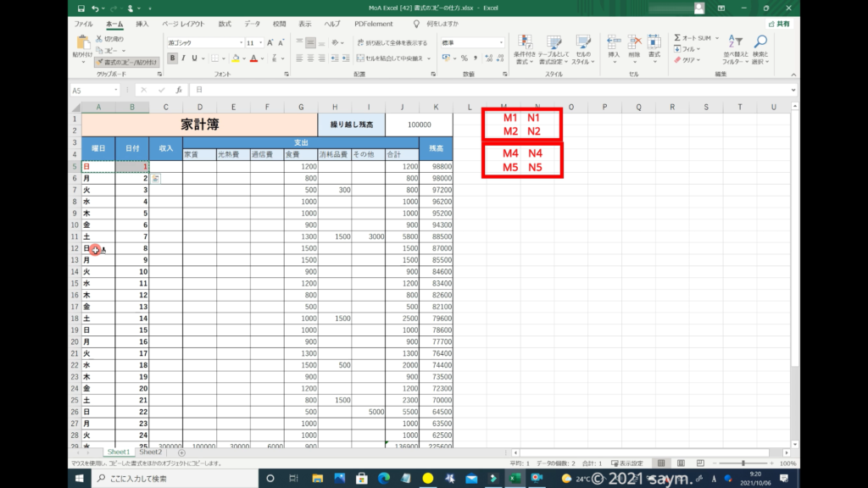This screenshot has height=488, width=868.
Task: Open the 挿入 (Insert) ribbon tab
Action: pyautogui.click(x=142, y=25)
